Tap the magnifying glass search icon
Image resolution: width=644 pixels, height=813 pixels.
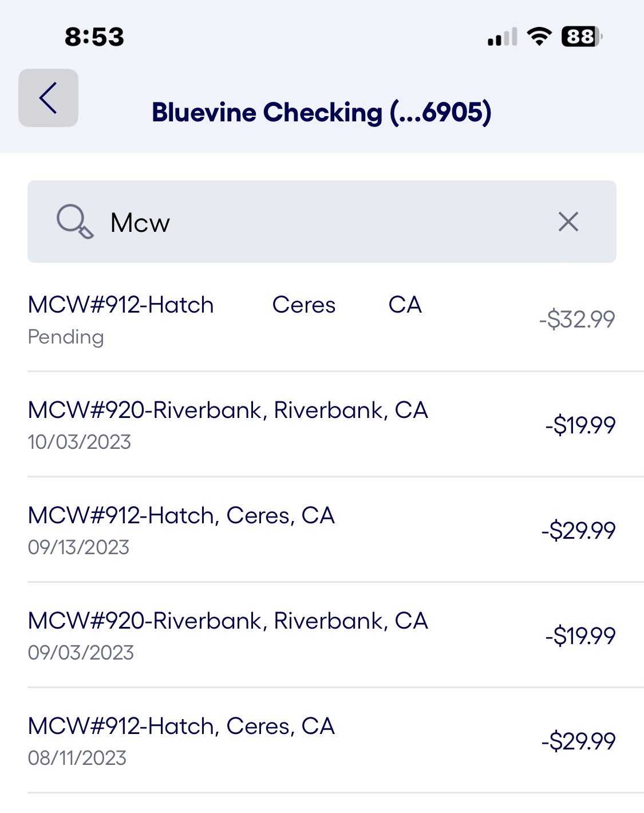[75, 222]
